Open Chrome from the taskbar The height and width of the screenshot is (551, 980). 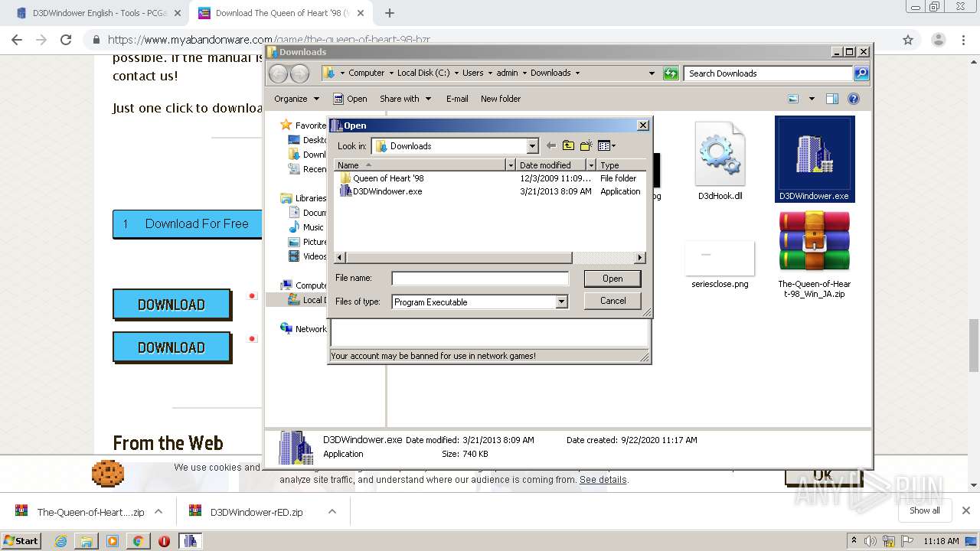pyautogui.click(x=138, y=541)
